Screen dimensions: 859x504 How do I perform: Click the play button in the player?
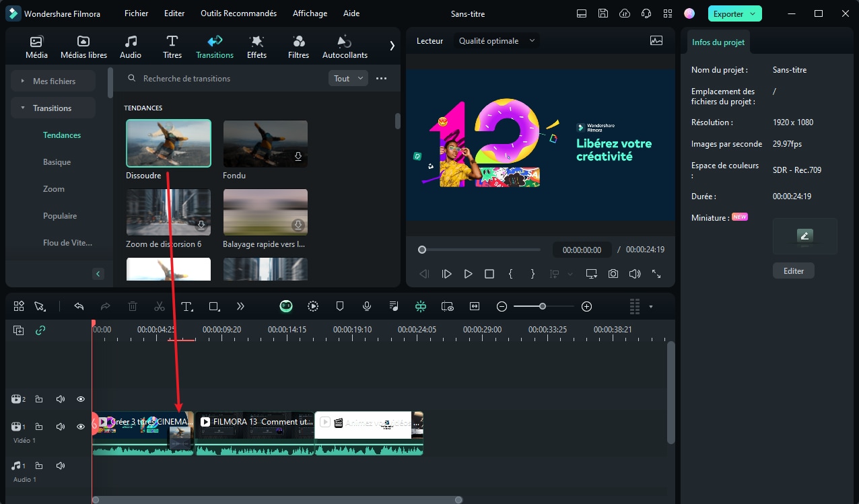coord(468,274)
